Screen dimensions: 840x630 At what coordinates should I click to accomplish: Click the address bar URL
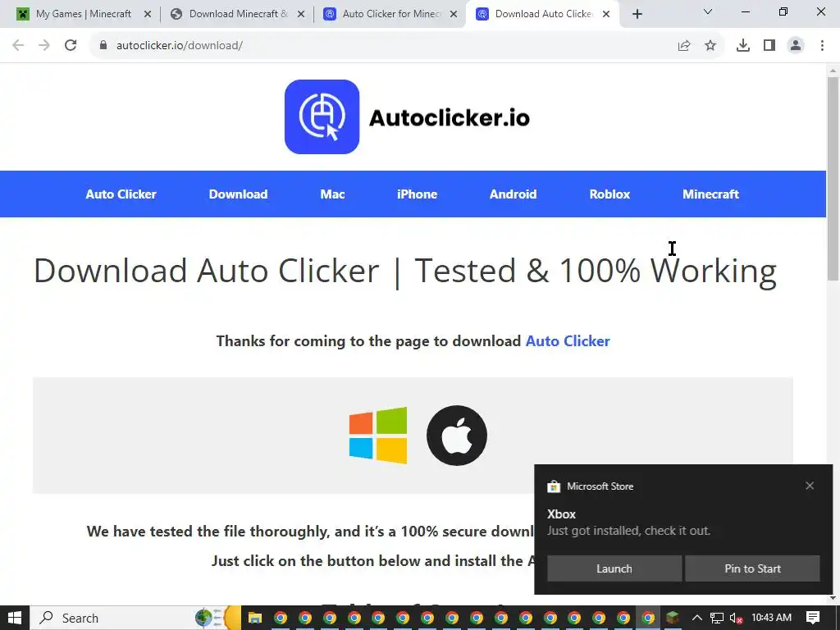pyautogui.click(x=180, y=46)
